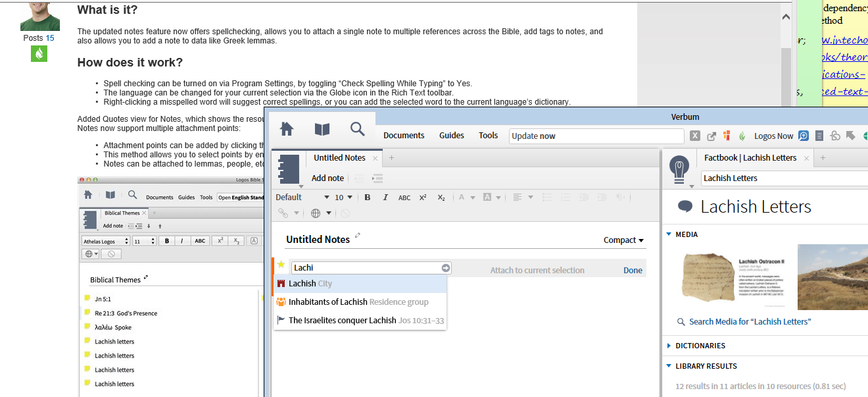This screenshot has height=397, width=868.
Task: Apply subscript in Verbum notes toolbar
Action: [x=441, y=198]
